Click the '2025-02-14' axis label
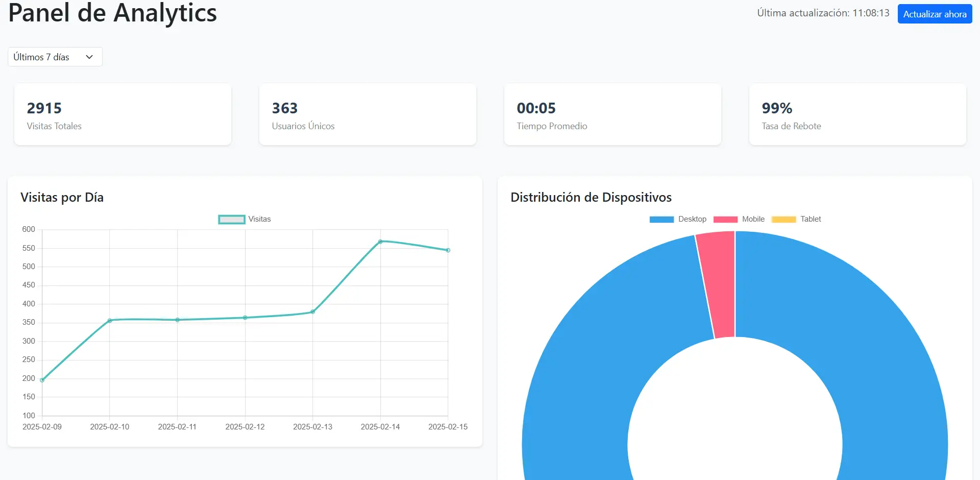980x480 pixels. point(380,427)
